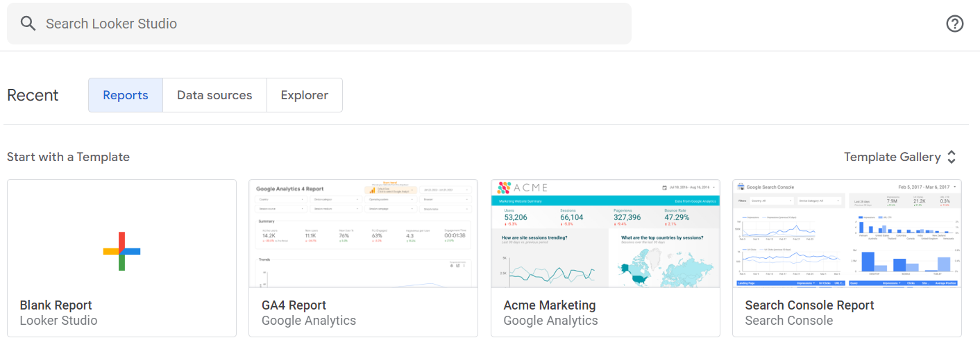Viewport: 980px width, 347px height.
Task: Click Google Analytics subtitle under Acme Marketing
Action: tap(551, 321)
